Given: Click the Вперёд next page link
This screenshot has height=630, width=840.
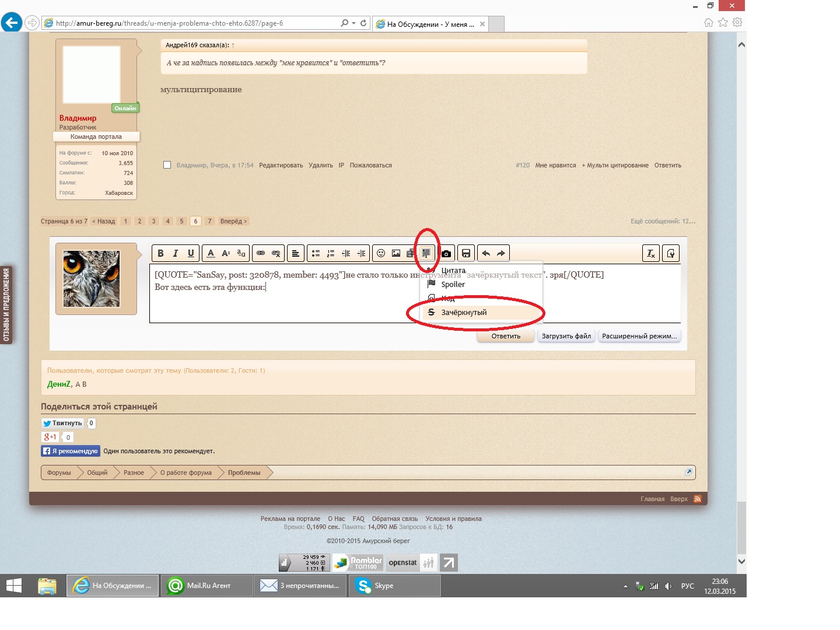Looking at the screenshot, I should tap(233, 221).
